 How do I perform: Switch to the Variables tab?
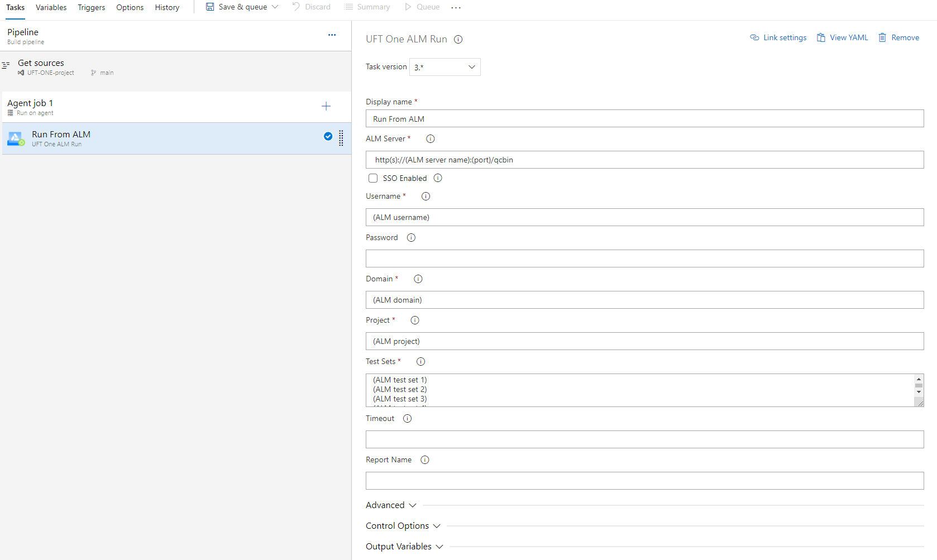pyautogui.click(x=51, y=7)
